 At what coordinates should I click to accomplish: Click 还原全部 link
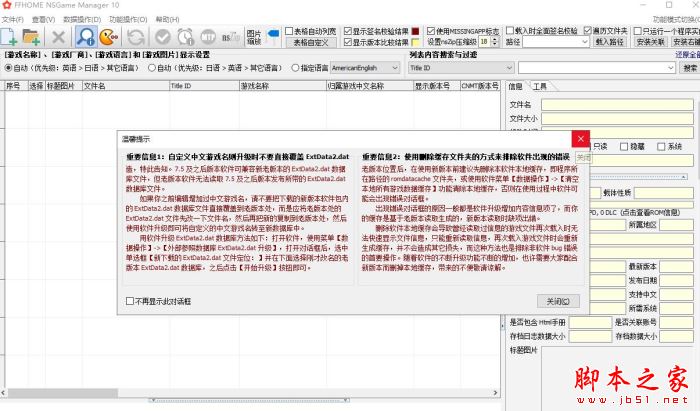688,54
